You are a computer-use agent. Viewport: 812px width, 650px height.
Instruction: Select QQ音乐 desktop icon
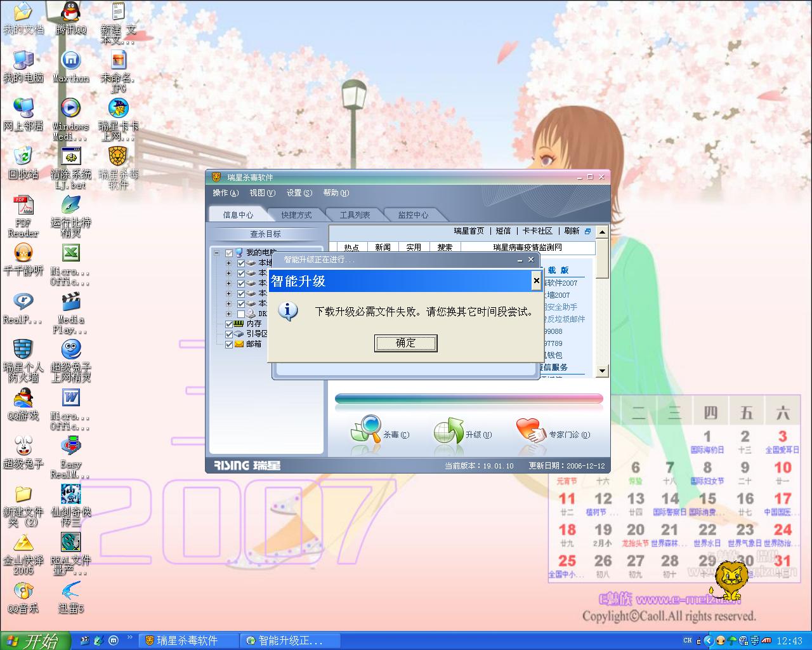23,597
